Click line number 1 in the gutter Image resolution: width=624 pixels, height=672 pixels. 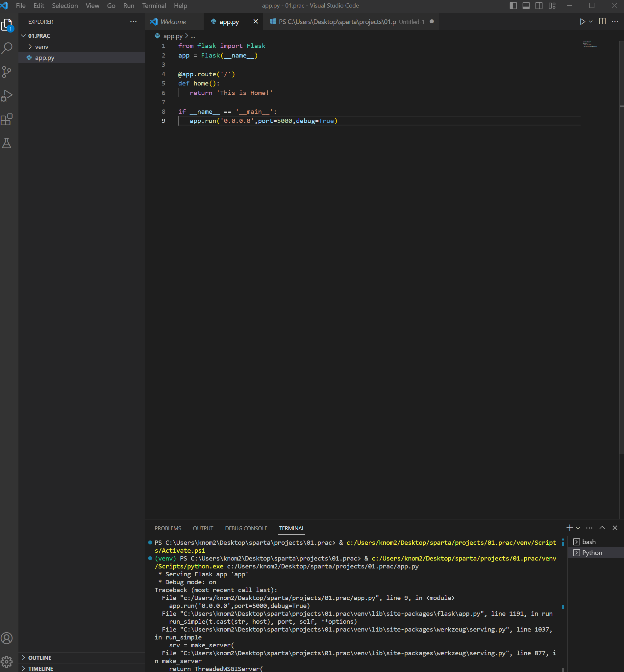pyautogui.click(x=163, y=46)
